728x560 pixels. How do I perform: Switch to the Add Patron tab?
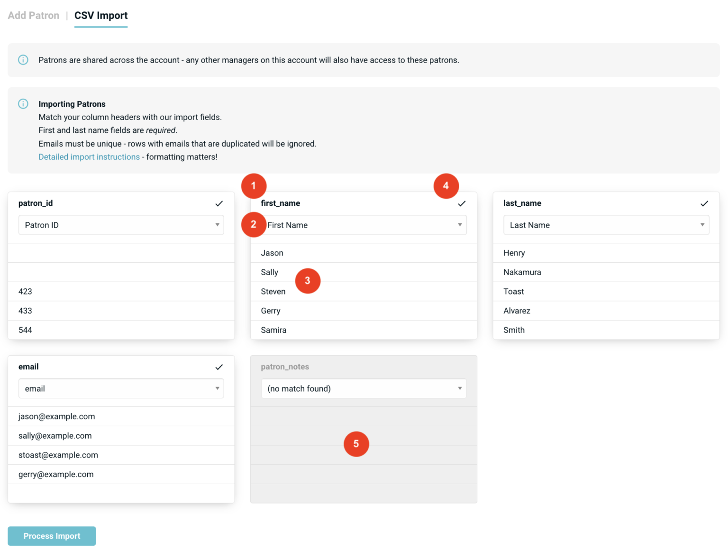pyautogui.click(x=33, y=15)
